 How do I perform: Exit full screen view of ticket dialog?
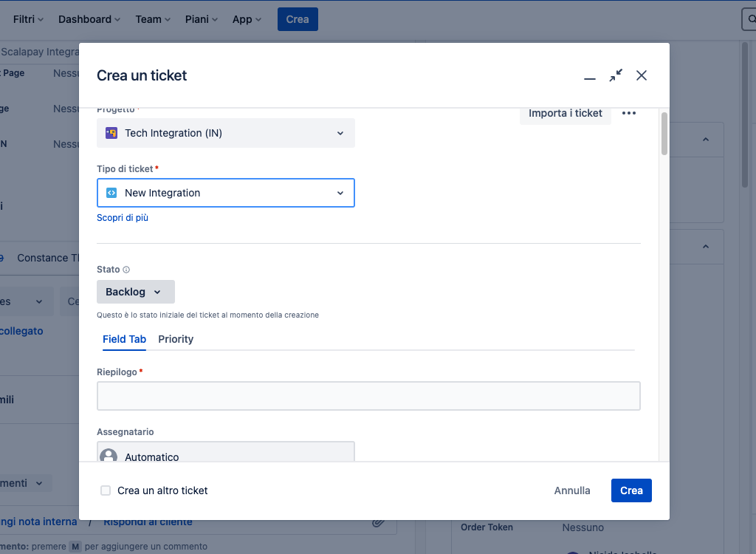[616, 76]
